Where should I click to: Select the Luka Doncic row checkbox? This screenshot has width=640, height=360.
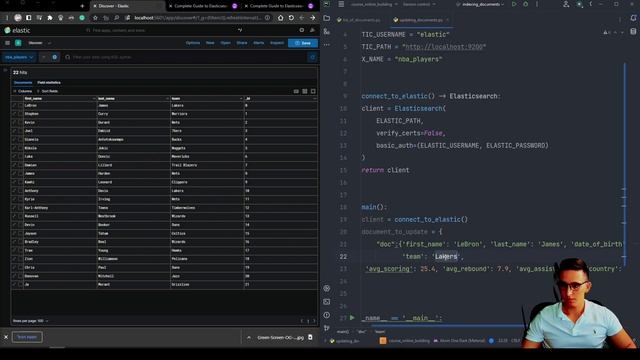point(20,157)
